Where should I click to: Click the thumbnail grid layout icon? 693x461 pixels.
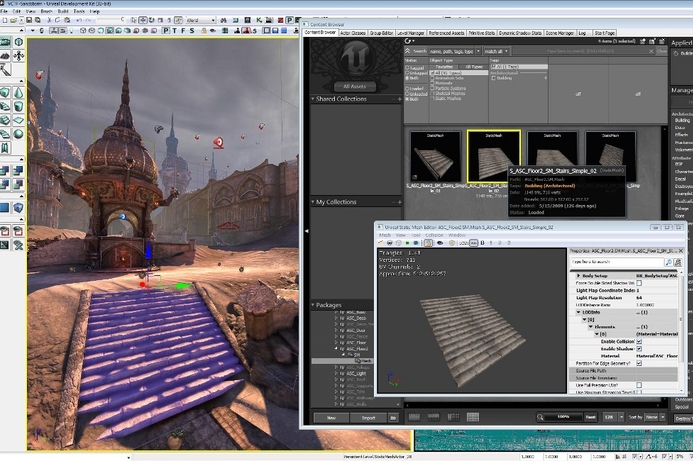[473, 417]
